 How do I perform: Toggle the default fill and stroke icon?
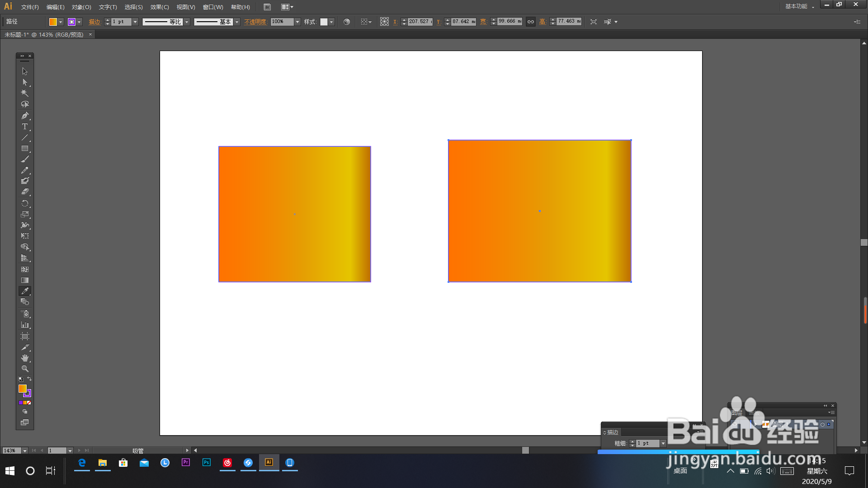[x=21, y=379]
